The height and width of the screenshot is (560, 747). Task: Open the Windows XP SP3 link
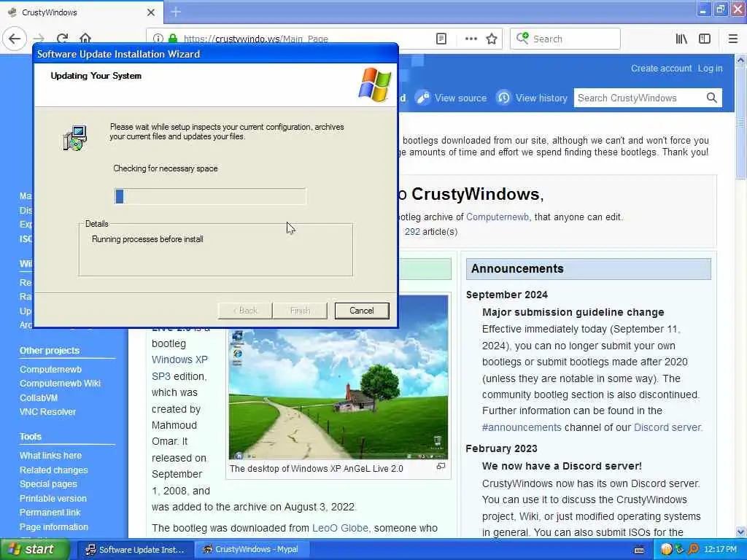coord(179,367)
